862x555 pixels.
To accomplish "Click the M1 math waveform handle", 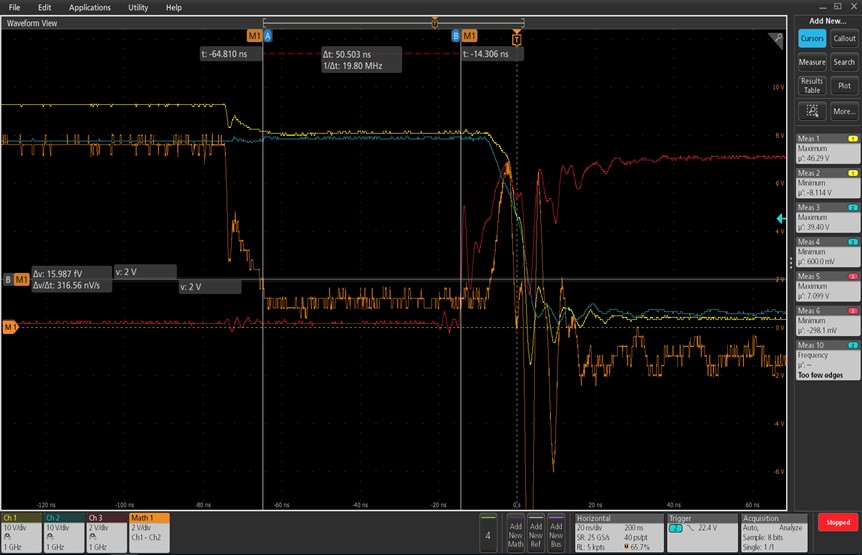I will coord(10,327).
